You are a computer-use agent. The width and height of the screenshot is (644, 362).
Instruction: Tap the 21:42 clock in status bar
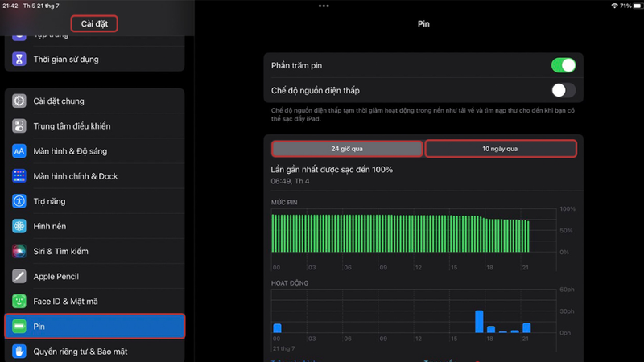10,6
